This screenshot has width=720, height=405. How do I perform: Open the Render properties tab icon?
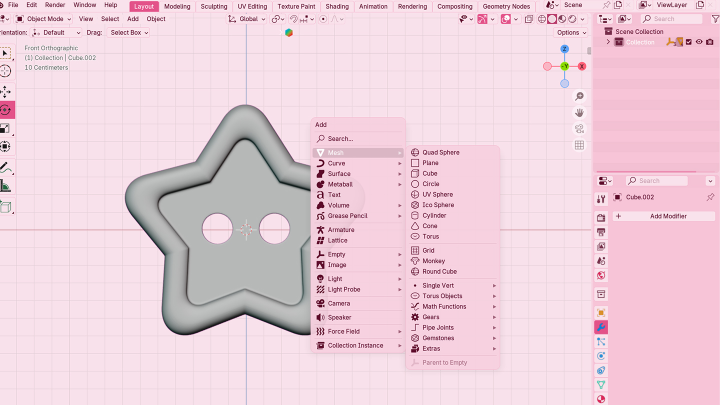(601, 218)
